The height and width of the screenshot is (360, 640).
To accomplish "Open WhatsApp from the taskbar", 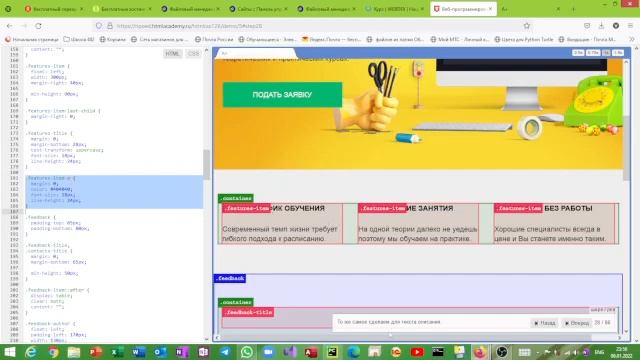I will pos(247,352).
